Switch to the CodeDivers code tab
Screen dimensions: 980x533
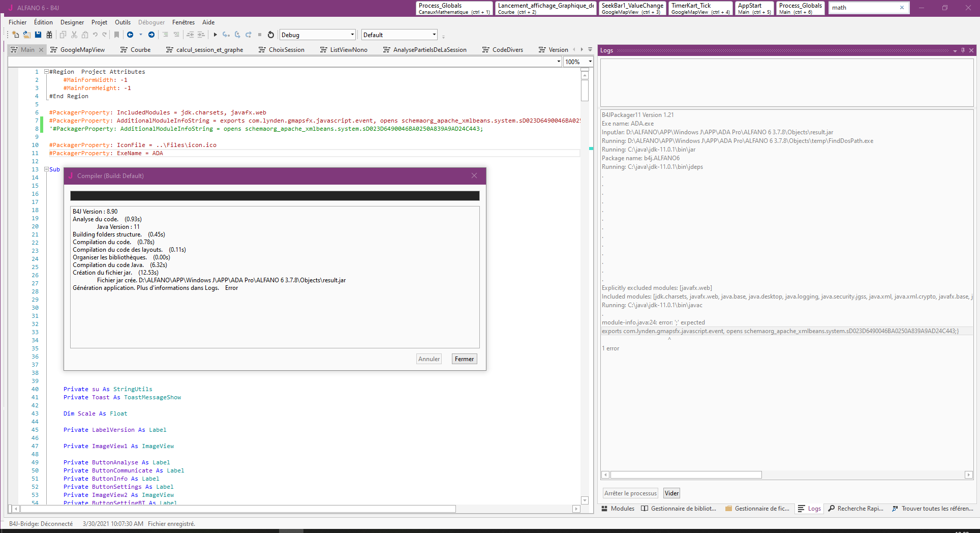(x=503, y=50)
